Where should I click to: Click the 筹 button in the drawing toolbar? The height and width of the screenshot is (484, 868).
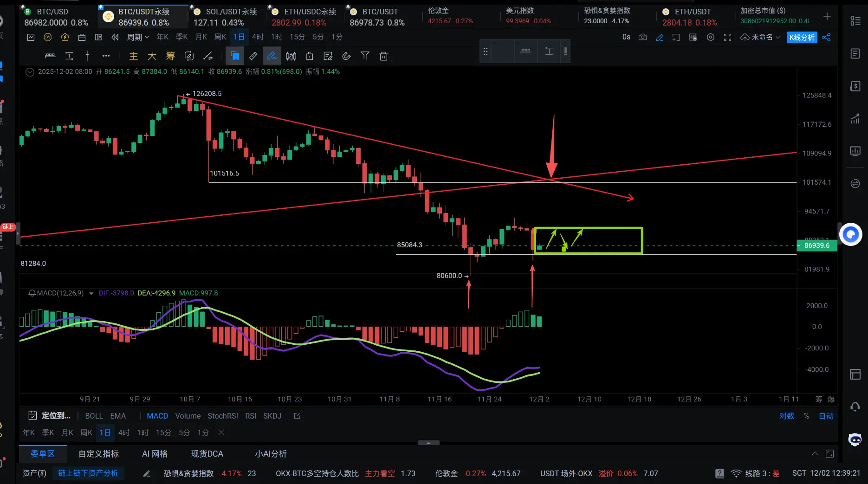coord(171,56)
